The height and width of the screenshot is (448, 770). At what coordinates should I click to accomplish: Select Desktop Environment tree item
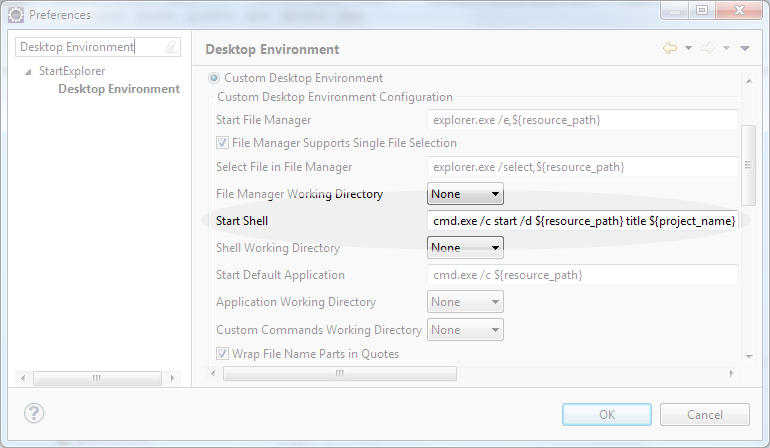click(x=118, y=89)
